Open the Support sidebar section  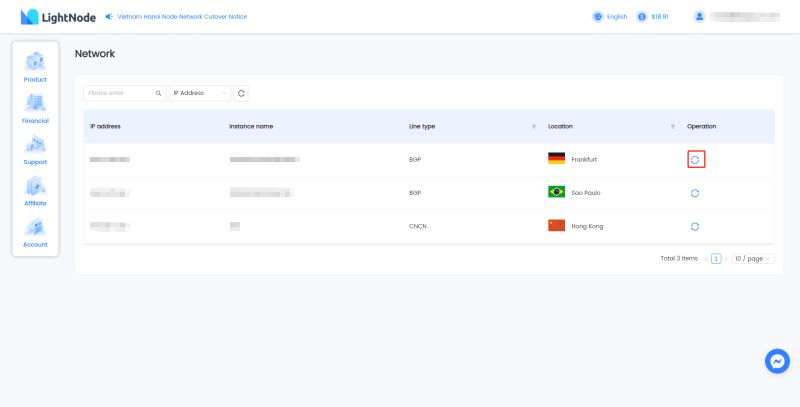35,149
